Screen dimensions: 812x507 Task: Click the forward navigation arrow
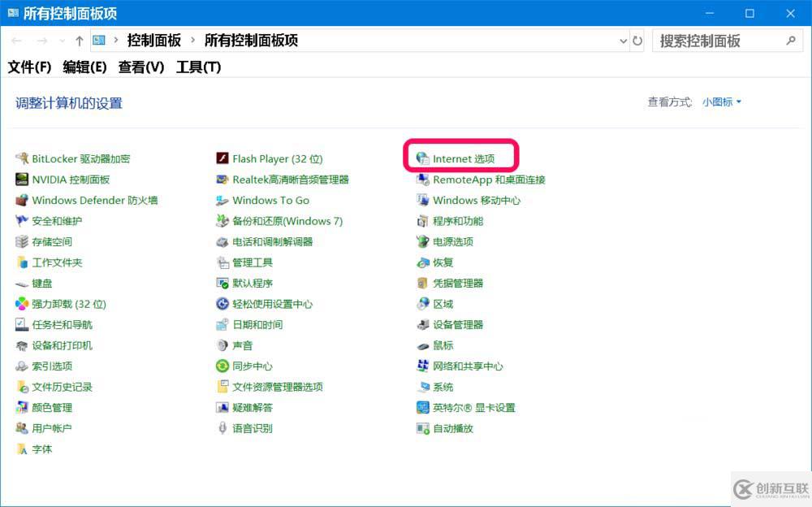tap(42, 41)
